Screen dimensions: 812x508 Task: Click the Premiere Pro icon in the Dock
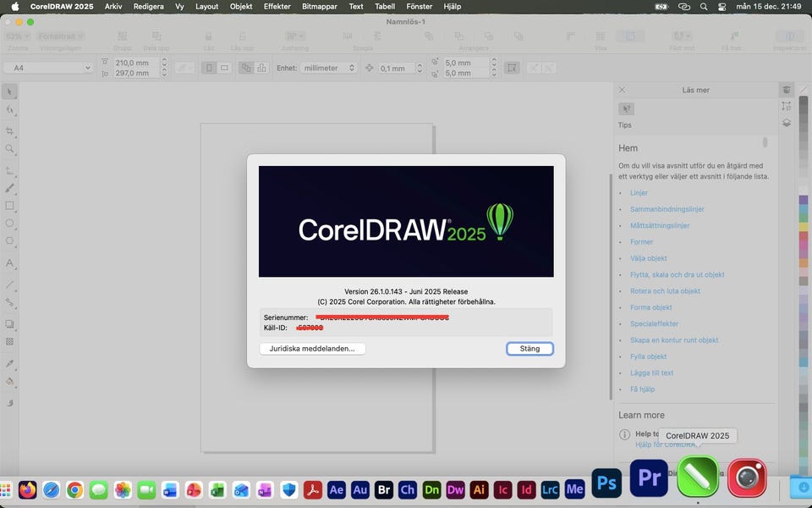tap(649, 479)
